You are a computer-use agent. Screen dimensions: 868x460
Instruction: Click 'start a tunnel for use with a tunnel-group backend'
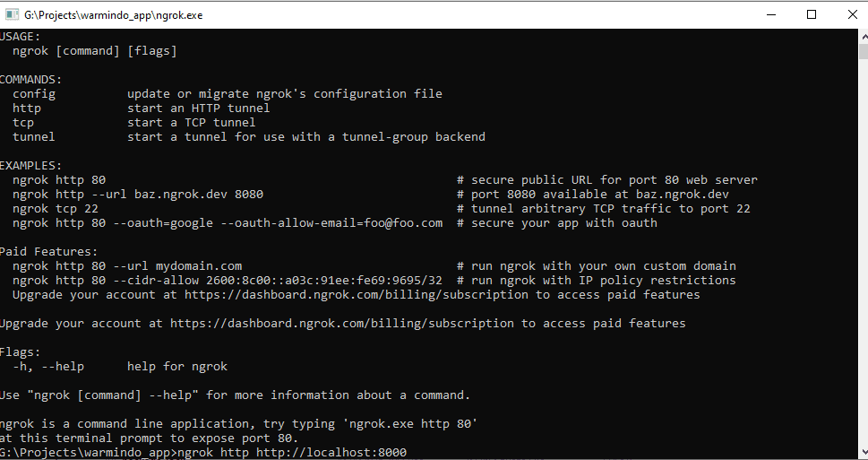click(x=306, y=137)
